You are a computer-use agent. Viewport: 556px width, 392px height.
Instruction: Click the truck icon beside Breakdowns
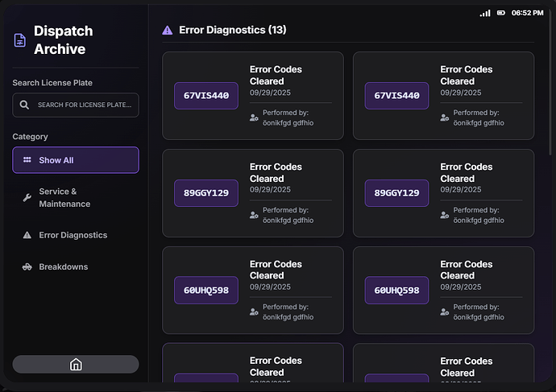point(27,266)
